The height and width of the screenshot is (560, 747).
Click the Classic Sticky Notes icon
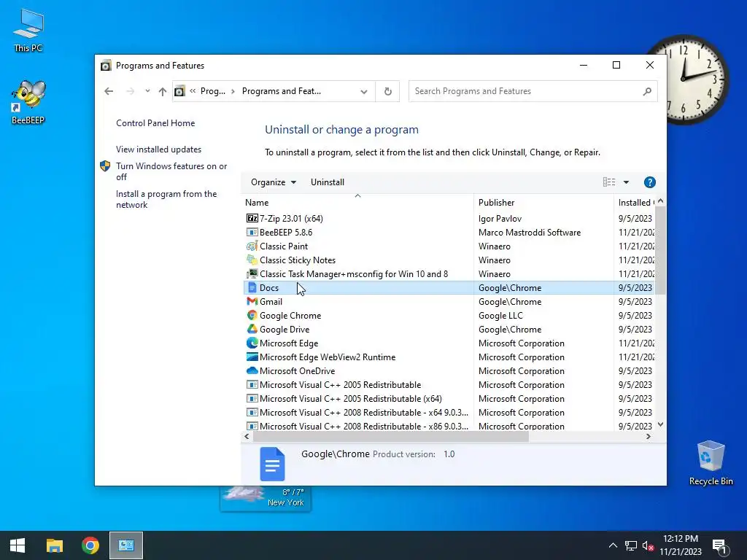(x=252, y=260)
